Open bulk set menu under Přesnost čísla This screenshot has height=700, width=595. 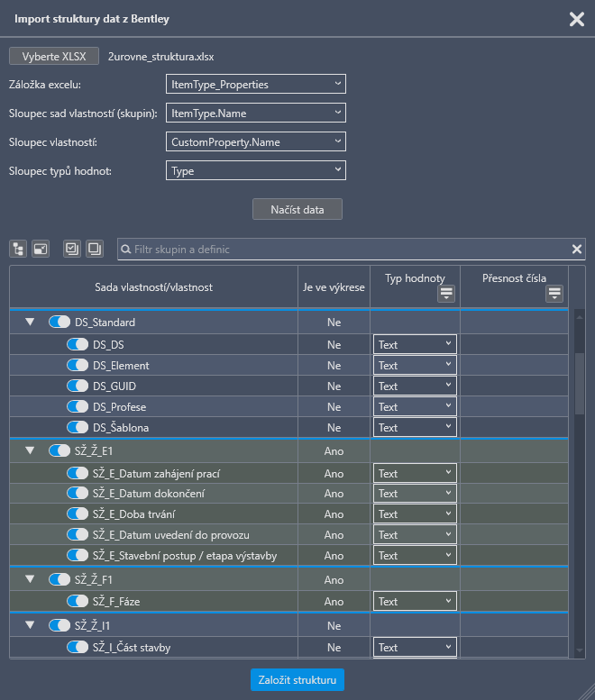(554, 294)
